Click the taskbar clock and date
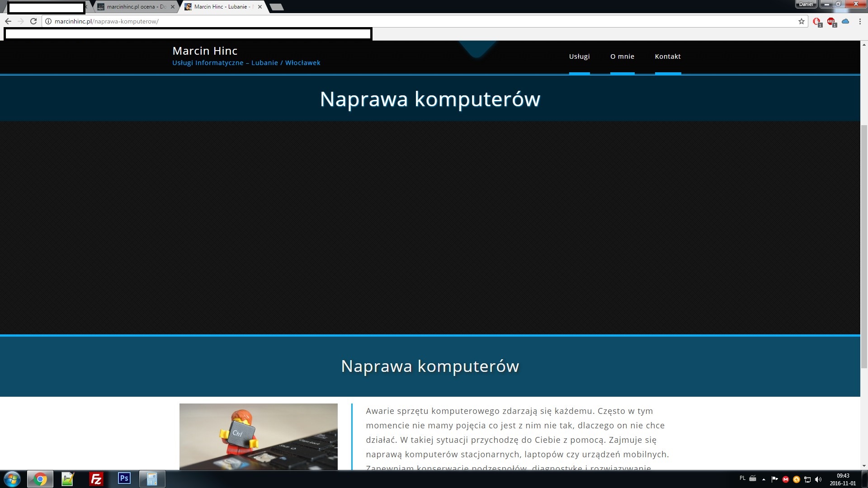Image resolution: width=868 pixels, height=488 pixels. coord(843,479)
